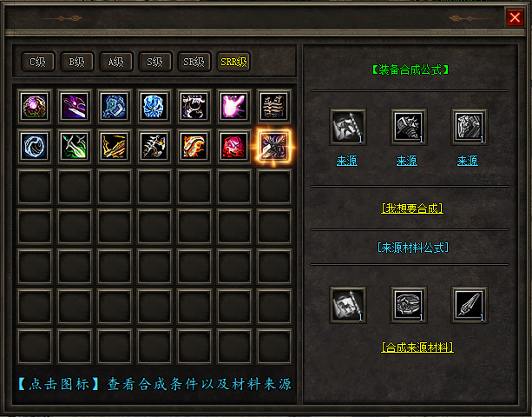Open the SR级 tab
Image resolution: width=532 pixels, height=417 pixels.
194,62
